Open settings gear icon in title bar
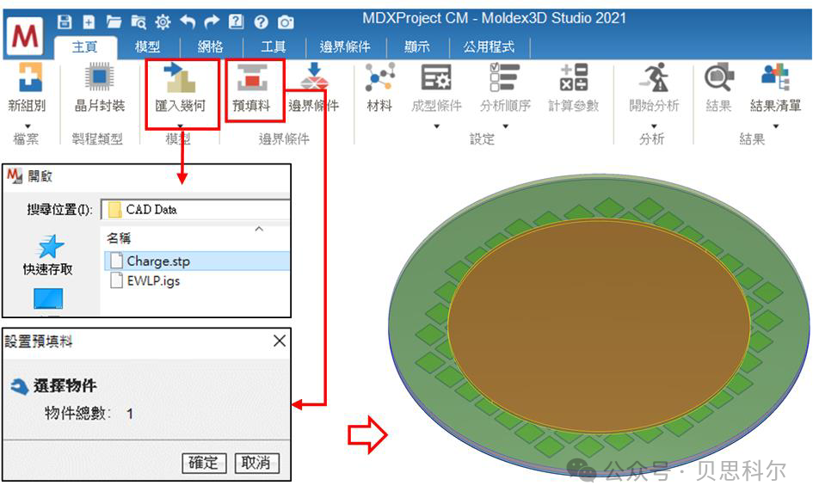Viewport: 813px width, 504px height. tap(163, 22)
